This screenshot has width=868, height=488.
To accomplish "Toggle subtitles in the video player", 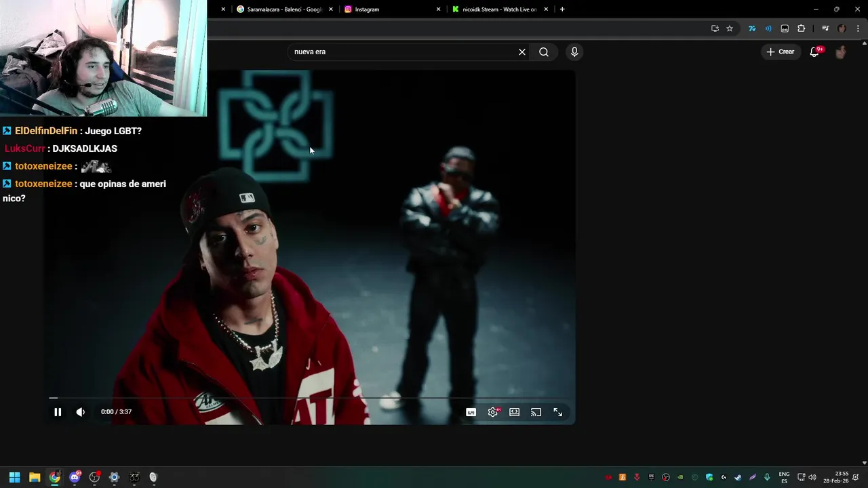I will (x=471, y=412).
